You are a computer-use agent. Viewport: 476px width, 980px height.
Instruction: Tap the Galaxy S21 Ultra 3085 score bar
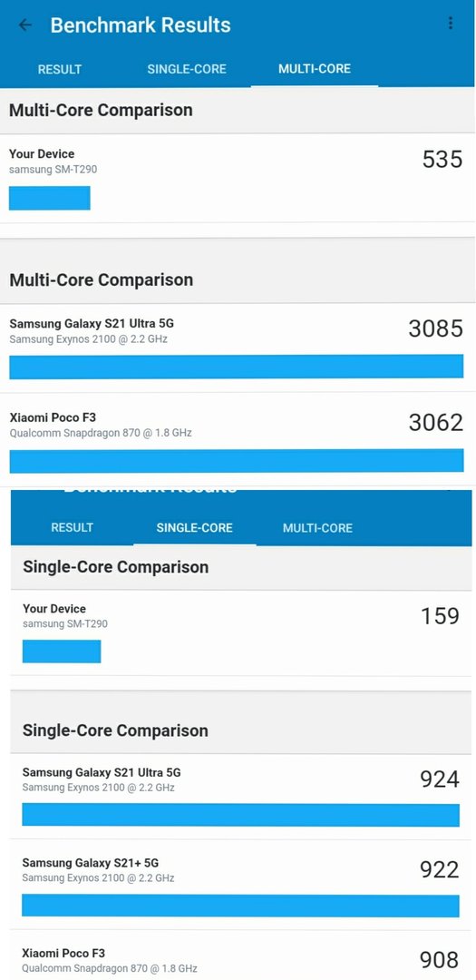coord(236,367)
